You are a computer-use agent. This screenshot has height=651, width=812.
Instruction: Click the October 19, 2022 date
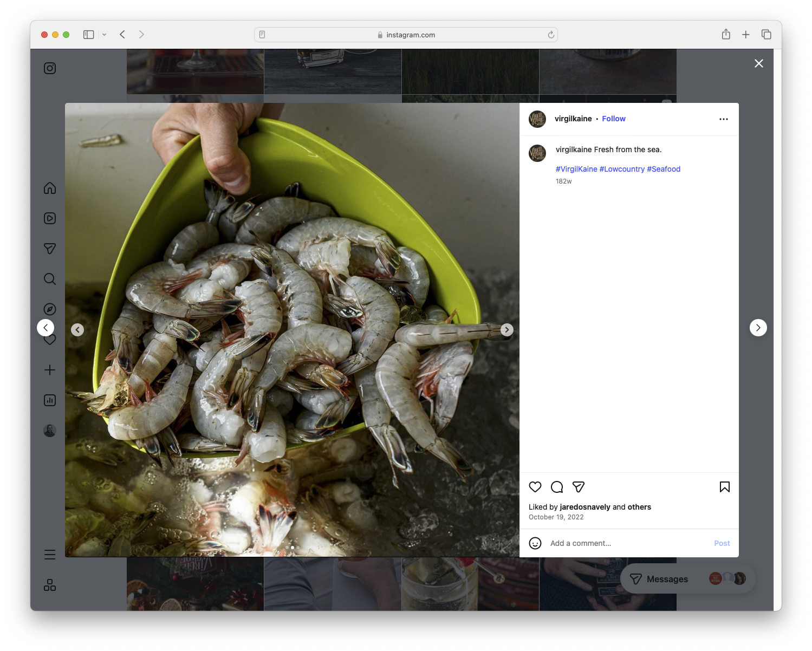[556, 517]
